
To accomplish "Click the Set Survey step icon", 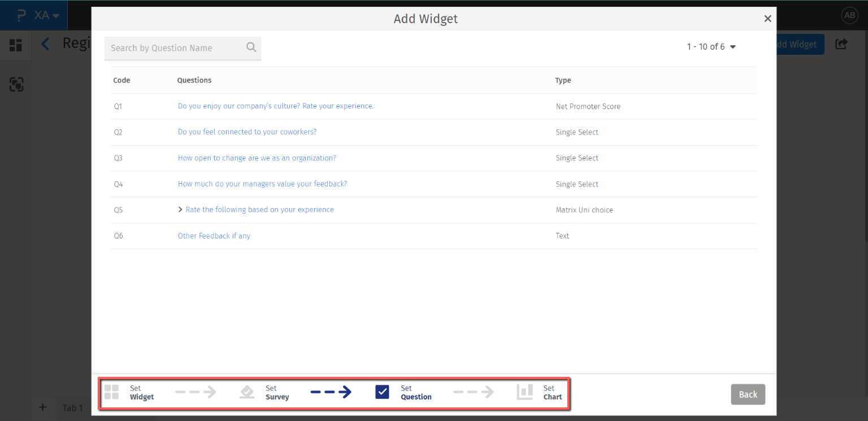I will pos(247,392).
